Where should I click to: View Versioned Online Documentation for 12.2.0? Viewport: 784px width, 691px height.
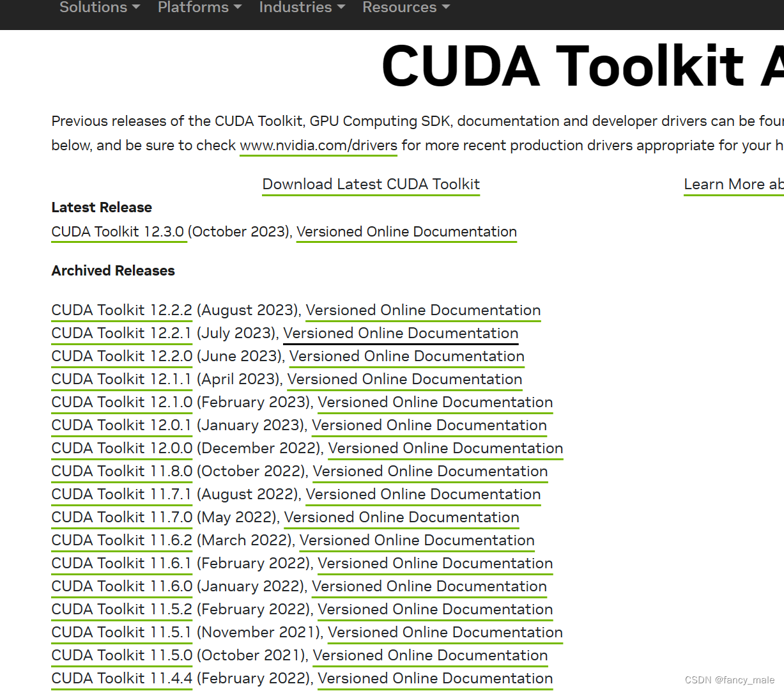[x=407, y=357]
